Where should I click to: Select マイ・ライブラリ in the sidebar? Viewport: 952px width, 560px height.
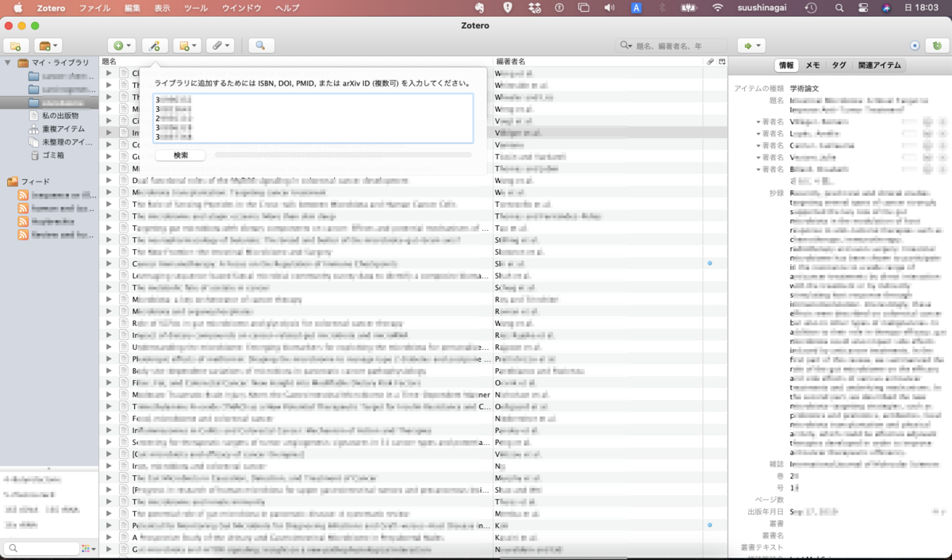click(x=61, y=63)
